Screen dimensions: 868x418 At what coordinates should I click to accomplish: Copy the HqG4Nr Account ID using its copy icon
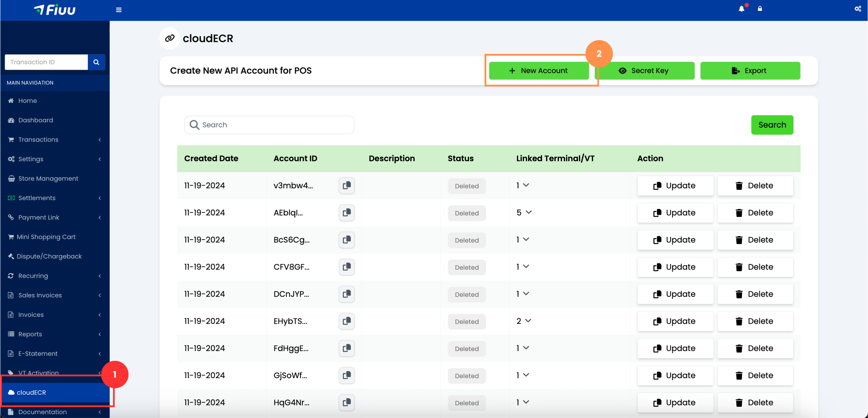(x=346, y=402)
